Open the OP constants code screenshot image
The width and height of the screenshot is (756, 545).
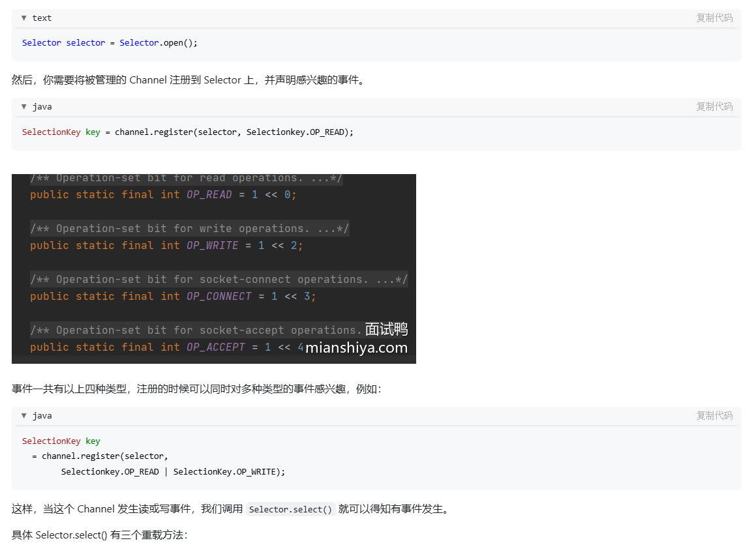point(213,269)
